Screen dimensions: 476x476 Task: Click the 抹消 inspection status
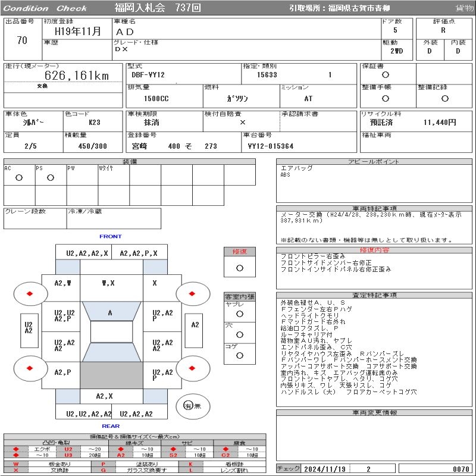point(152,123)
